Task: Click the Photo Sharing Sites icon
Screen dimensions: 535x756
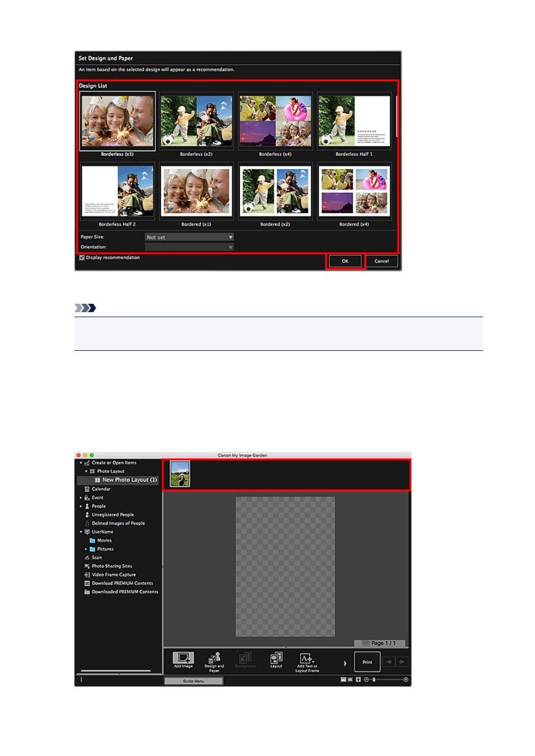Action: tap(87, 566)
